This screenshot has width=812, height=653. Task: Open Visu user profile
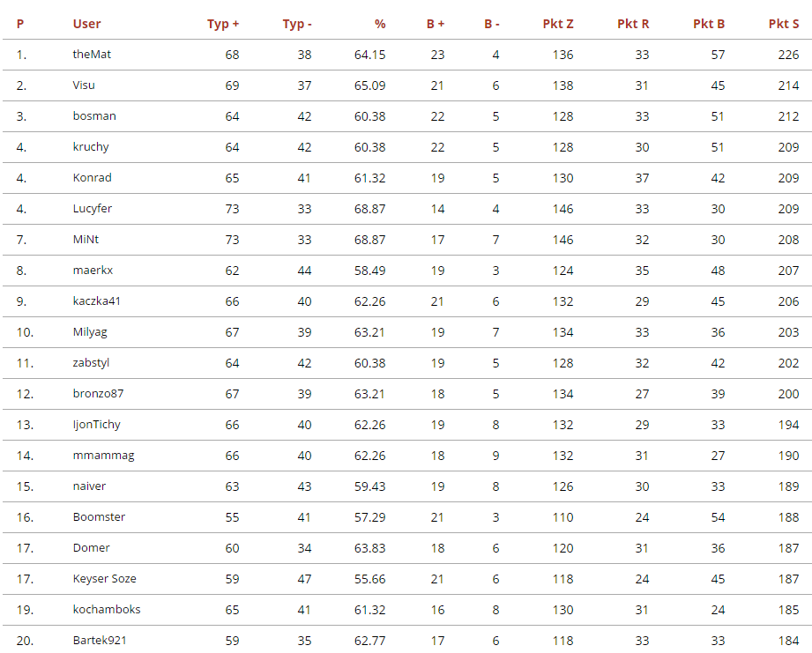84,85
